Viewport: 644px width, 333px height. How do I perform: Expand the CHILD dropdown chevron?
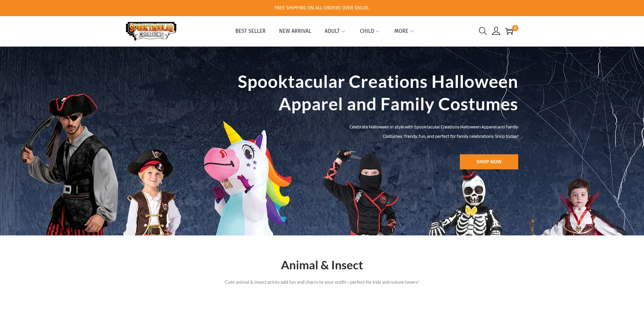click(x=377, y=31)
